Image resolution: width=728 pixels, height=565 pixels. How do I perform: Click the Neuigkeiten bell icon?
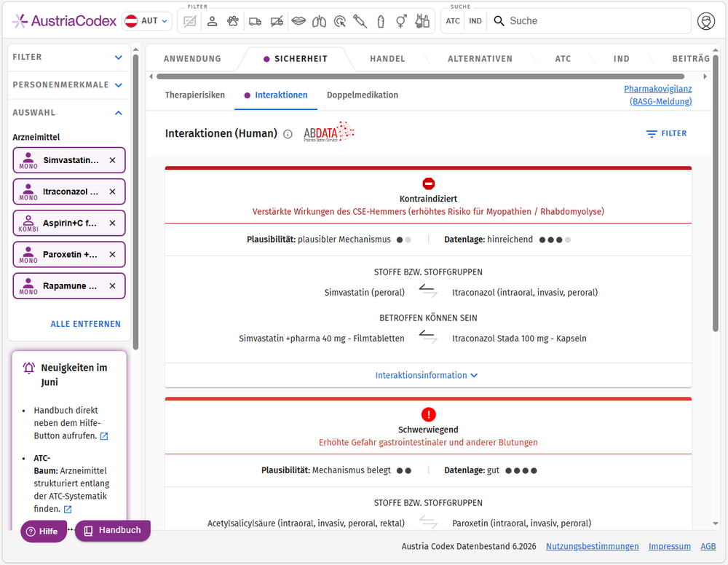(29, 368)
